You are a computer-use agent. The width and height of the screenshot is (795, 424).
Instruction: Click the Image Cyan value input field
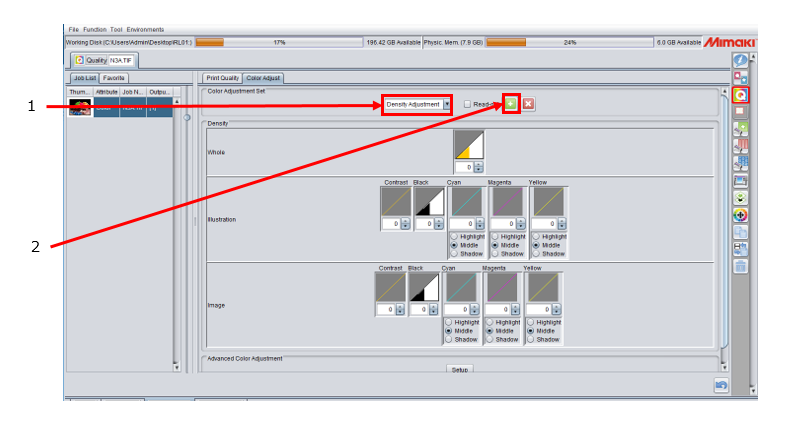(x=458, y=309)
